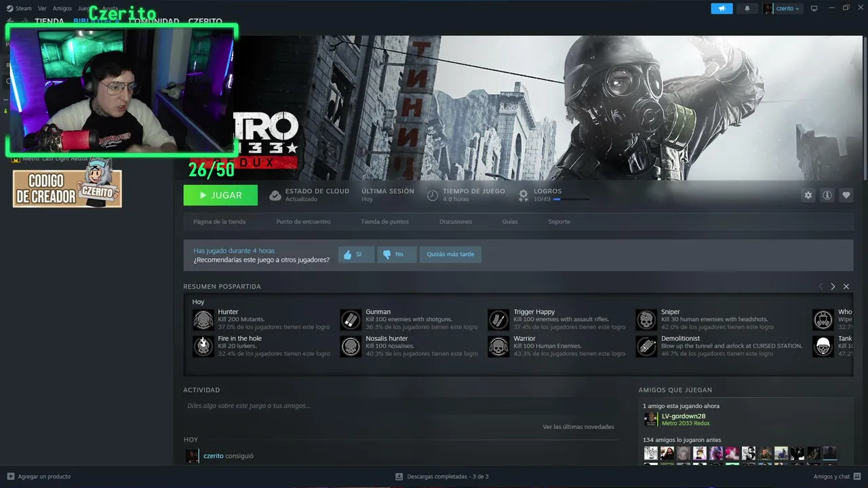The height and width of the screenshot is (488, 868).
Task: Click the Demolitionist achievement icon
Action: [x=646, y=346]
